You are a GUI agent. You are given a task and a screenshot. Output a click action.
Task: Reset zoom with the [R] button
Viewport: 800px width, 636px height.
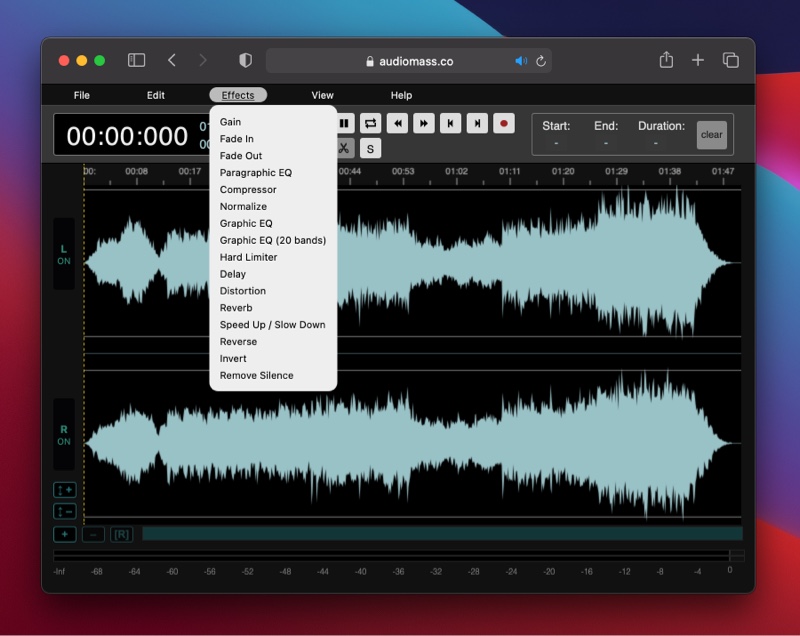[x=121, y=535]
